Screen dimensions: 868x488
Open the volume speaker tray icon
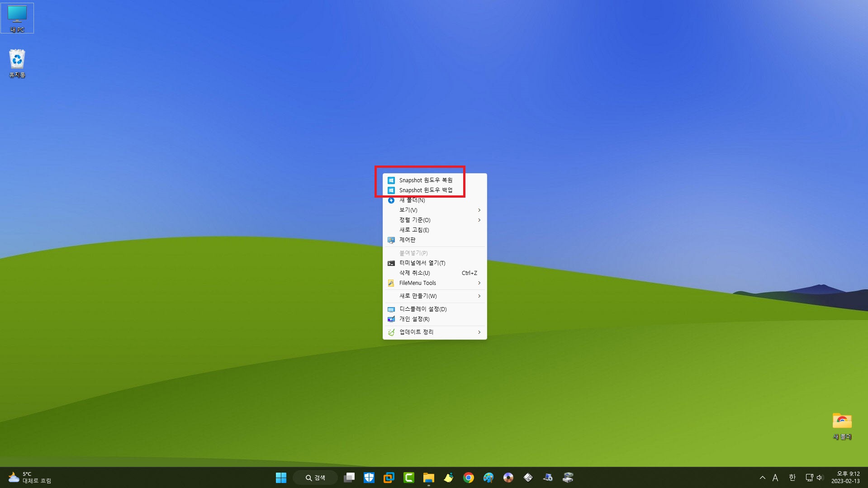[820, 478]
